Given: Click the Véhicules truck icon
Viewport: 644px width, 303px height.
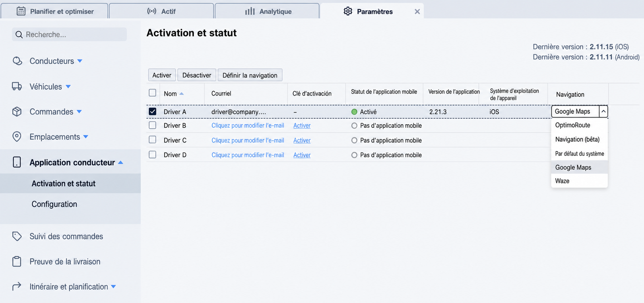Looking at the screenshot, I should pyautogui.click(x=17, y=86).
